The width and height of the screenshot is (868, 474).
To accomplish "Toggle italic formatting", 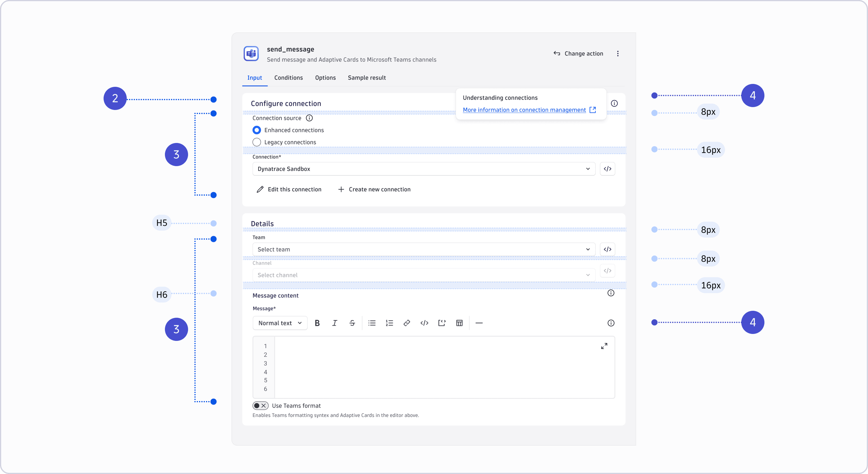I will point(334,323).
